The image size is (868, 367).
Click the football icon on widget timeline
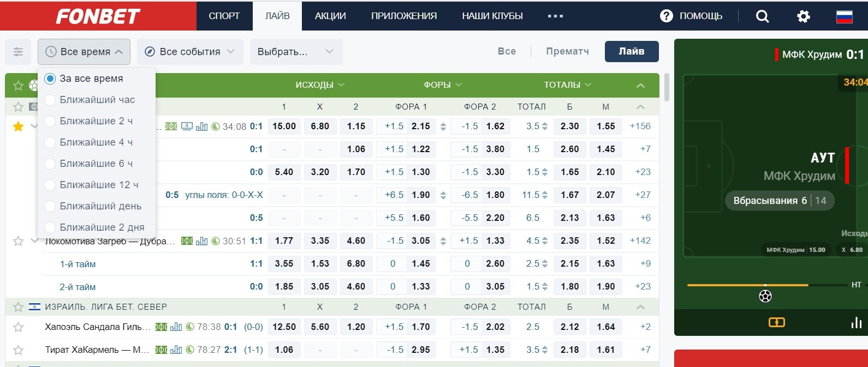[765, 296]
